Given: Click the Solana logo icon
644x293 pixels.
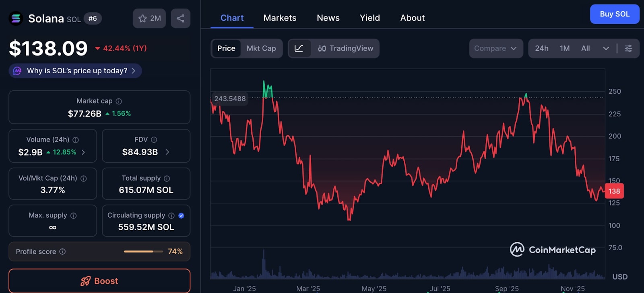Looking at the screenshot, I should click(x=16, y=19).
